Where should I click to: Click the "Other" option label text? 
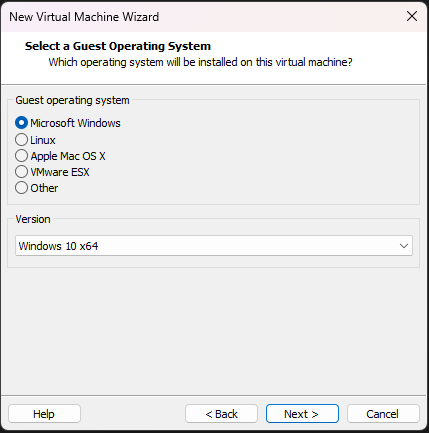tap(44, 188)
